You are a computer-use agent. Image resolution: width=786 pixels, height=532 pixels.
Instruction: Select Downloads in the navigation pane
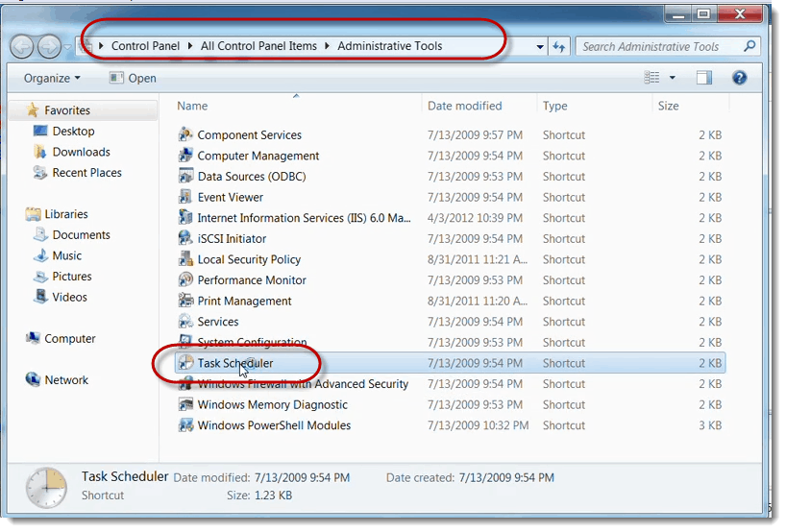[x=82, y=152]
